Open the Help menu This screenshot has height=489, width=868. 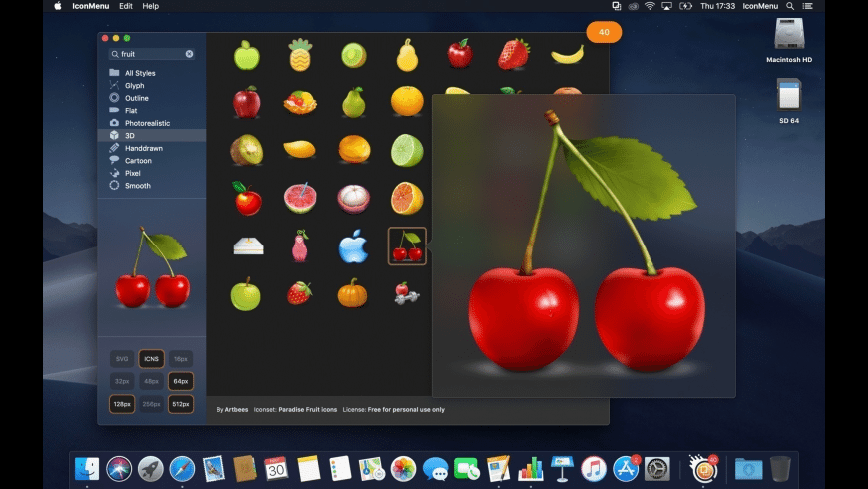click(150, 6)
